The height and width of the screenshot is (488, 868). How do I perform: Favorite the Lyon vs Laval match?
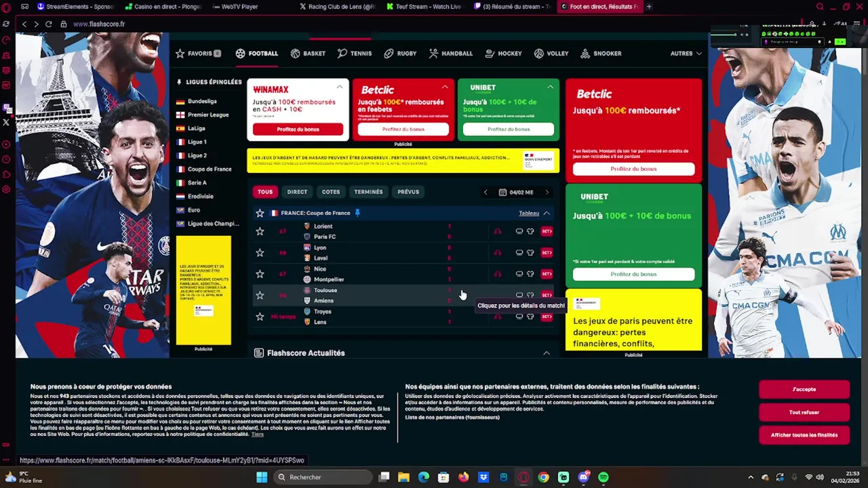[x=260, y=253]
